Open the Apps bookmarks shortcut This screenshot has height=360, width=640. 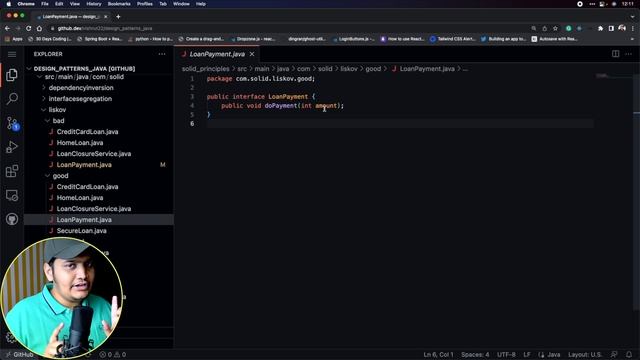click(14, 39)
